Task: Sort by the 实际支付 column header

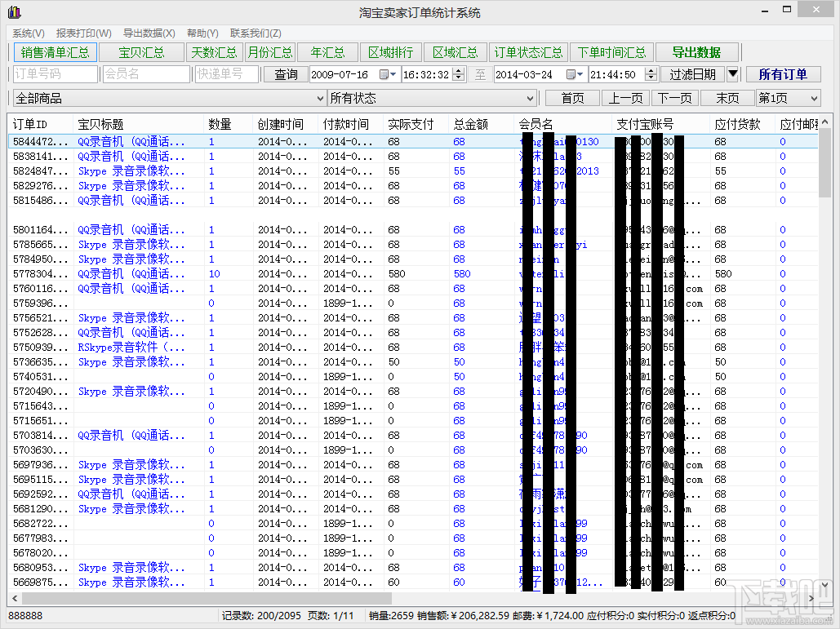Action: coord(416,124)
